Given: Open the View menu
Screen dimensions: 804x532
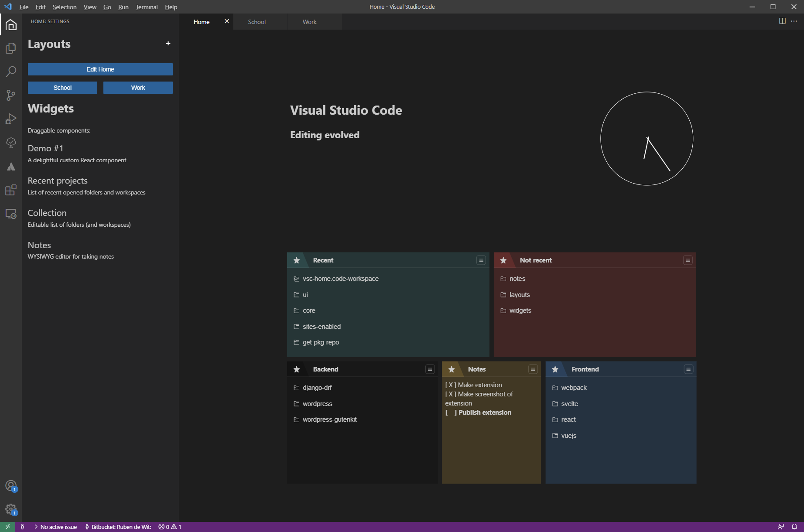Looking at the screenshot, I should (90, 7).
